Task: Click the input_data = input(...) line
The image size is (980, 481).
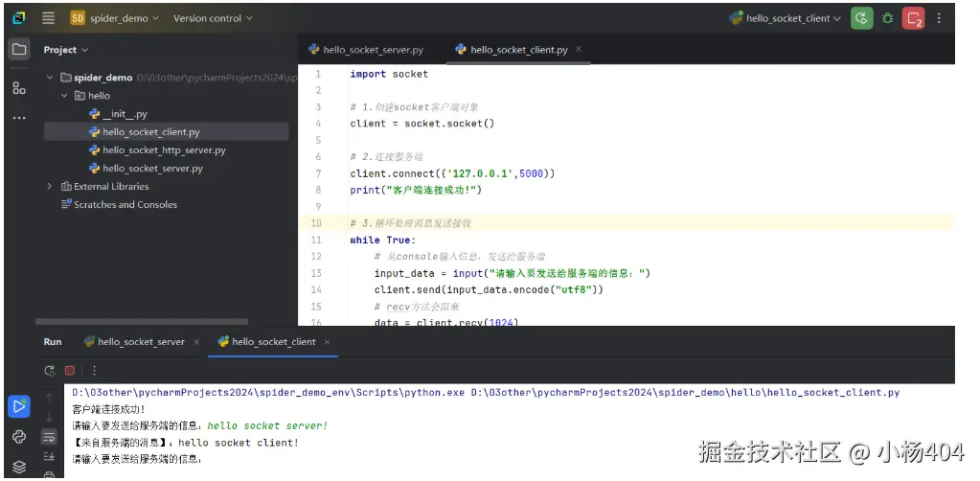Action: [x=513, y=273]
